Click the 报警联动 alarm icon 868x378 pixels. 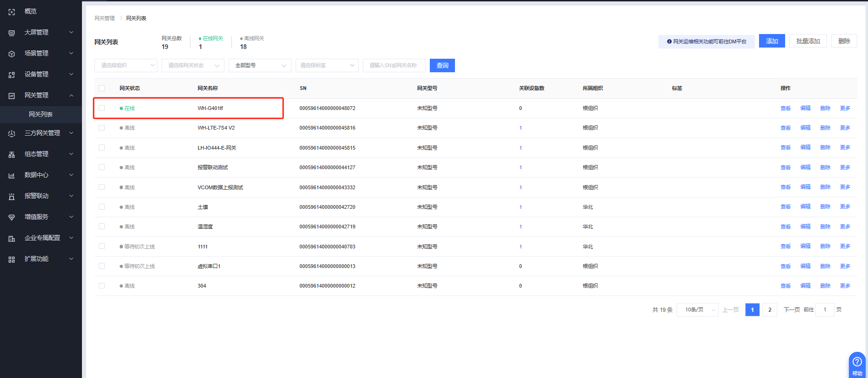click(12, 196)
